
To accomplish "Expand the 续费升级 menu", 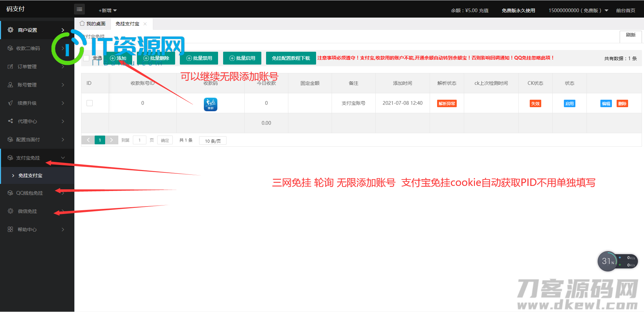I will point(63,103).
